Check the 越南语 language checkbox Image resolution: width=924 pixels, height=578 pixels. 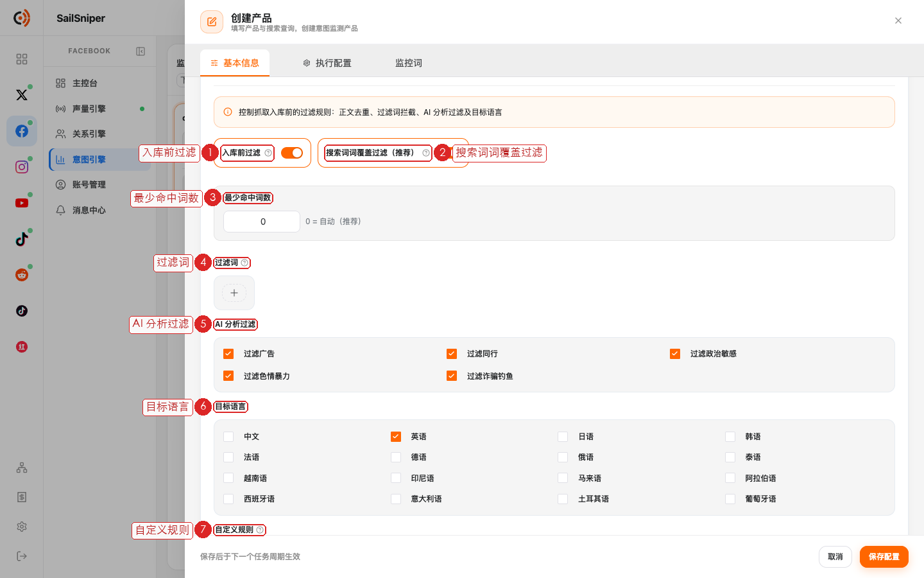tap(228, 478)
